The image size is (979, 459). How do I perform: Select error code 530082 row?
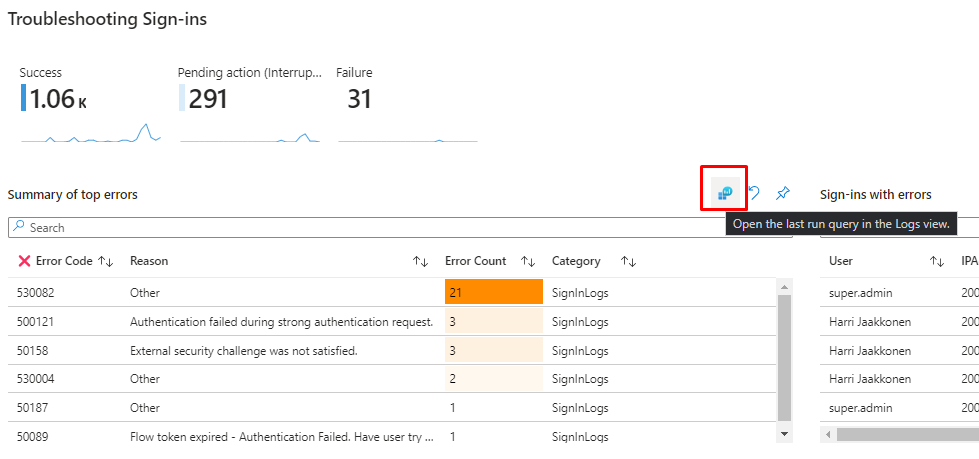[x=37, y=293]
